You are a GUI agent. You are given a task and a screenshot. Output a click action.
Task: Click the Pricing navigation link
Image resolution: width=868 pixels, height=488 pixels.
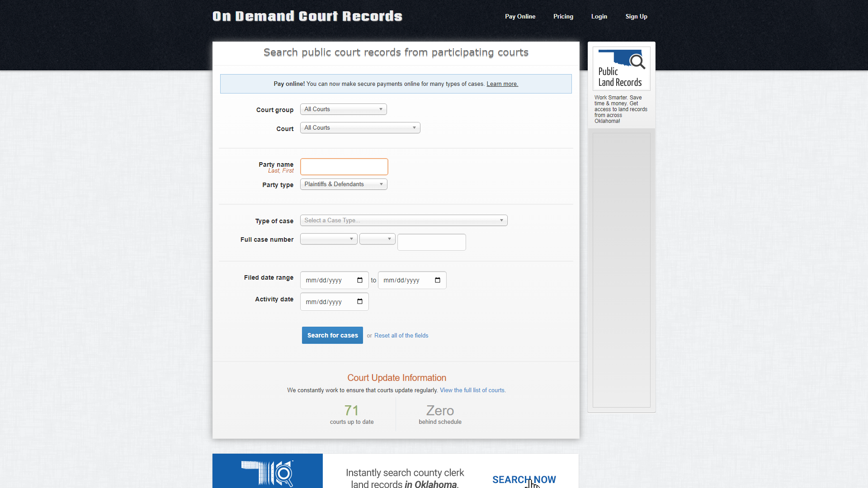pos(563,17)
